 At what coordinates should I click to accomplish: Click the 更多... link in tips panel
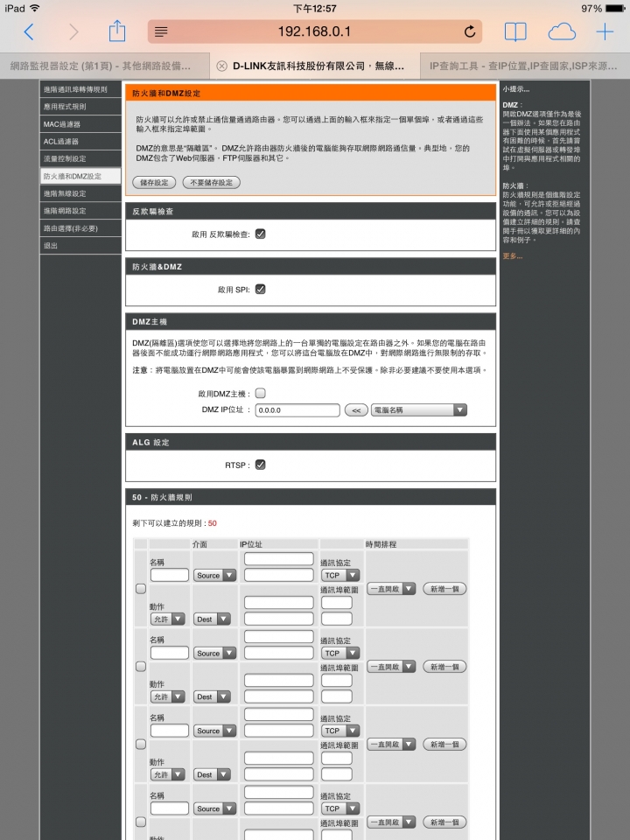pos(513,256)
